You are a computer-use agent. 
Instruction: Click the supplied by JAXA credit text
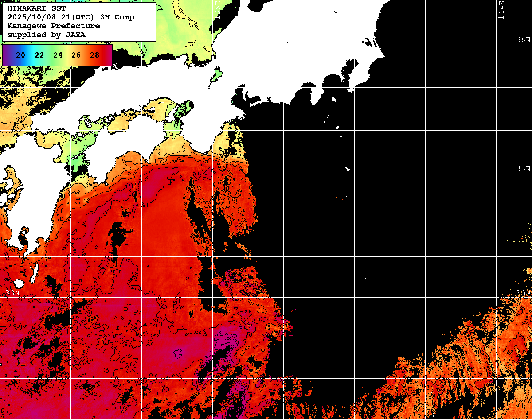[47, 35]
